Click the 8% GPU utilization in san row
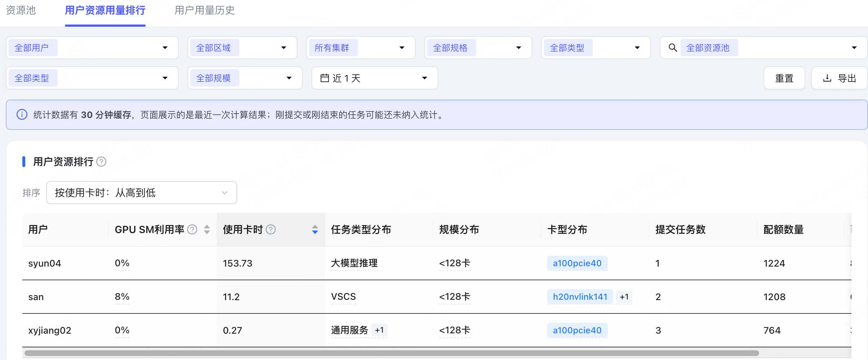The image size is (868, 360). [x=122, y=297]
